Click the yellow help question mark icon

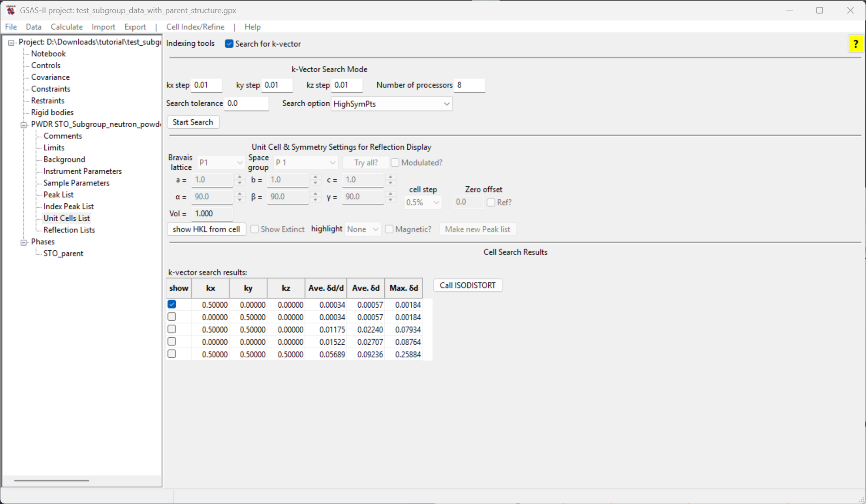click(856, 44)
